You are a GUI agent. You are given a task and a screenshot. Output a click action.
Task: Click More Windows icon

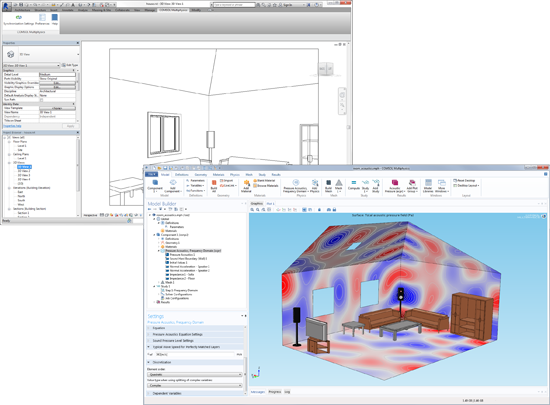pos(442,183)
